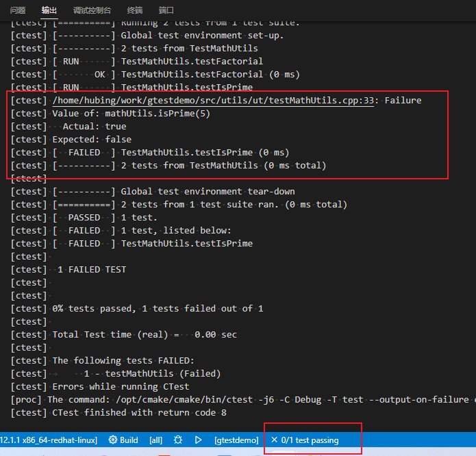This screenshot has height=456, width=476.
Task: Click the line 'Value of: mathUtils.isPrime(5)'
Action: (110, 114)
